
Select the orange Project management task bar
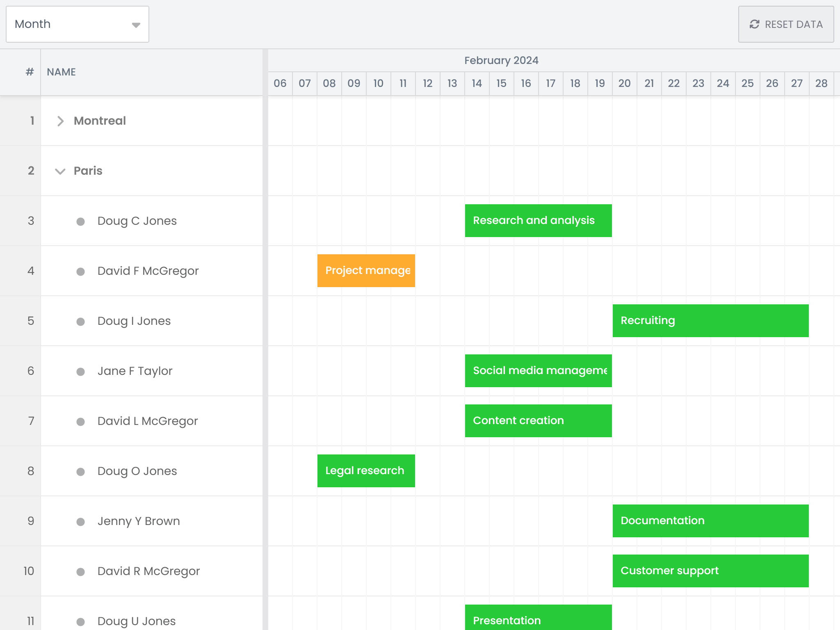point(366,271)
